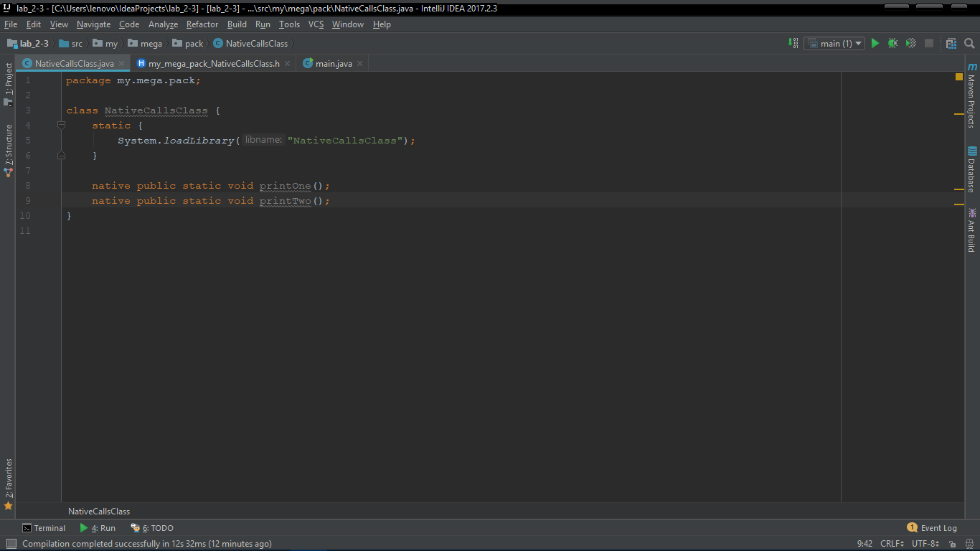Open the Favorites tool window
The height and width of the screenshot is (551, 980).
pos(8,484)
